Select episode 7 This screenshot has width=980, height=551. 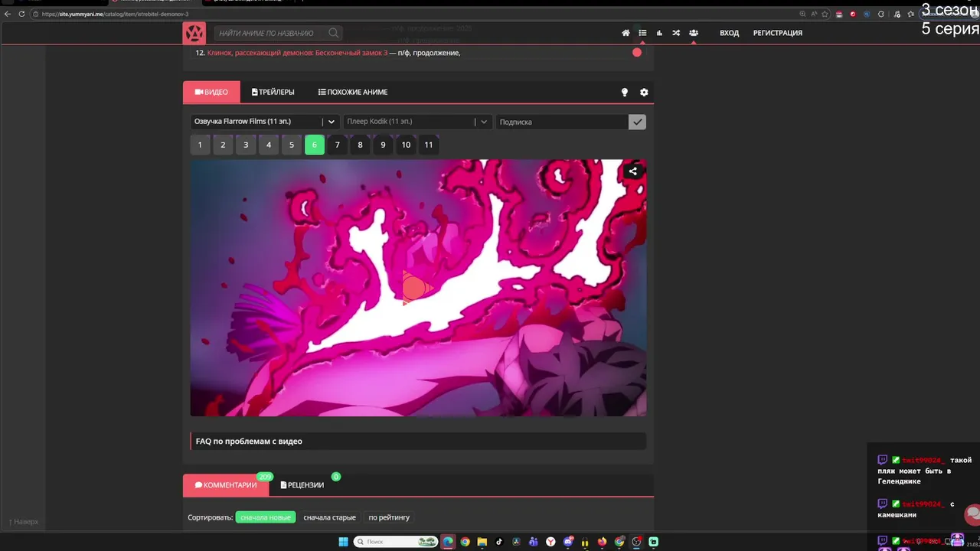pos(338,145)
